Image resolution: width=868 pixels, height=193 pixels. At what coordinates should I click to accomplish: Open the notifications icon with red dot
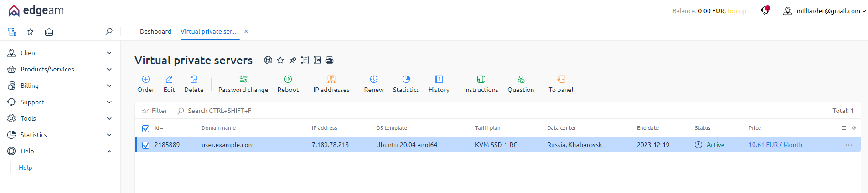tap(765, 10)
